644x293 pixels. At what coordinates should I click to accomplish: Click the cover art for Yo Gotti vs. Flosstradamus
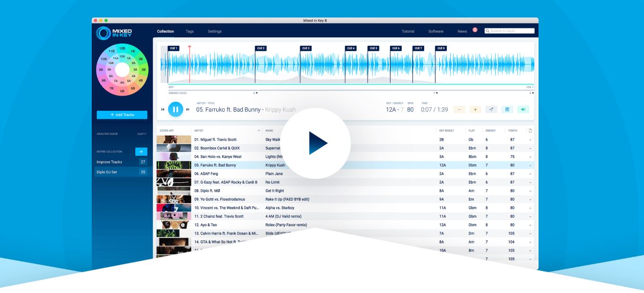(174, 199)
